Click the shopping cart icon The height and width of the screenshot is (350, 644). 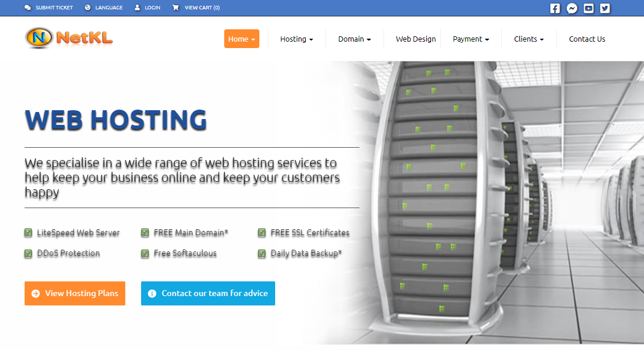176,8
